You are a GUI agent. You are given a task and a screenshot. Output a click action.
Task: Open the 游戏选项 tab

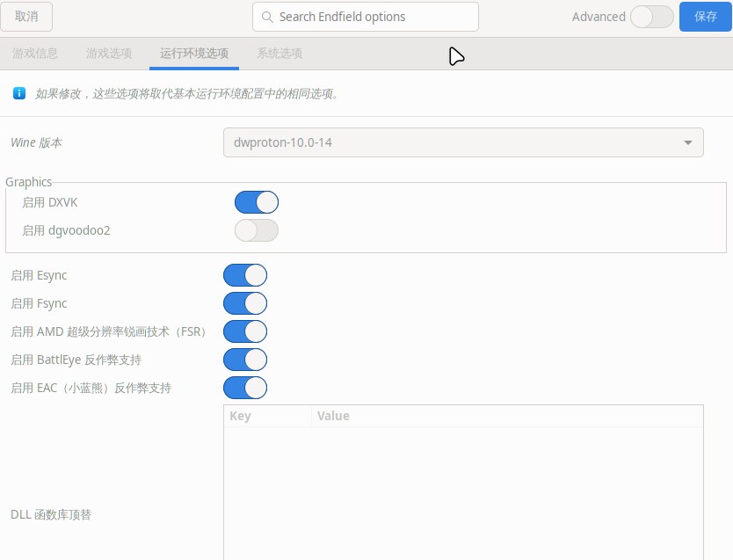pos(109,54)
